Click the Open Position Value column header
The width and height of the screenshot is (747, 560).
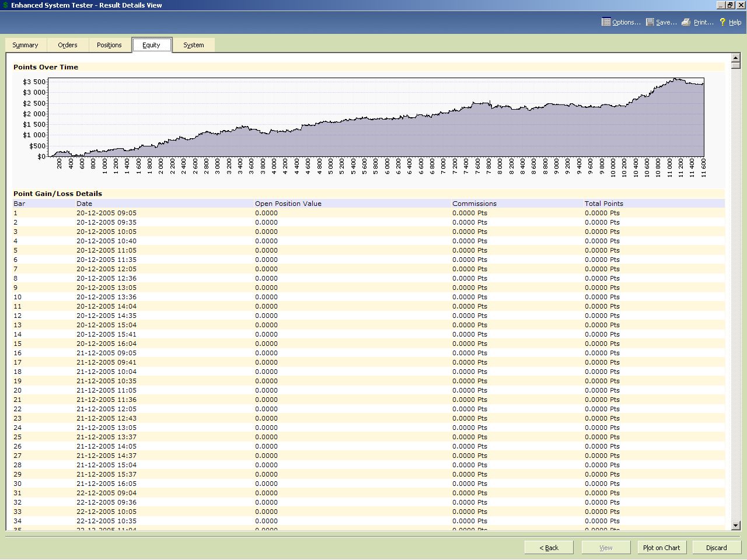(x=288, y=204)
